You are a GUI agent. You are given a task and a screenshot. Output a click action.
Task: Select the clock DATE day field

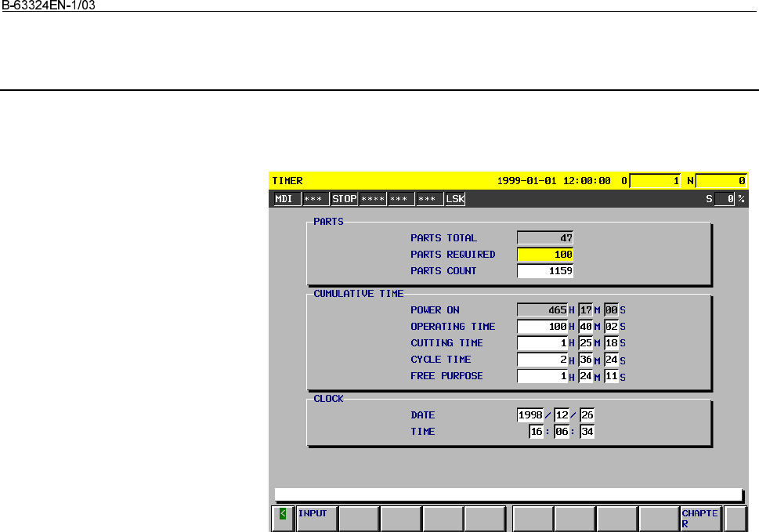(587, 415)
